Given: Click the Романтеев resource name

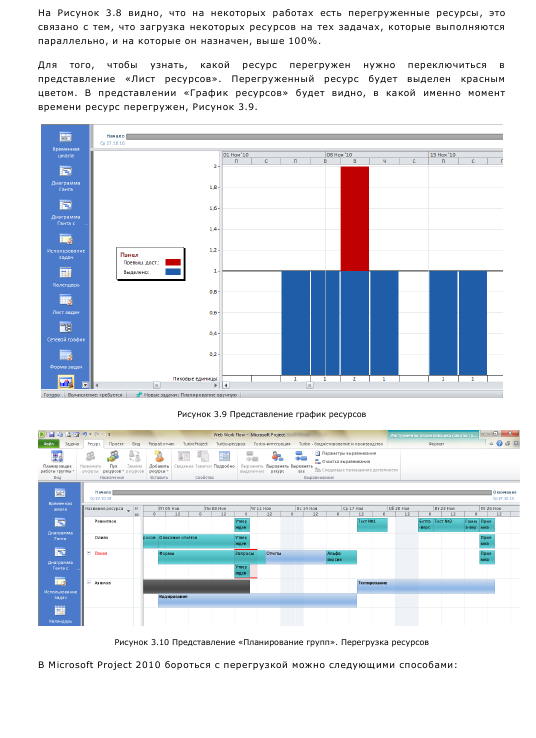Looking at the screenshot, I should (x=105, y=521).
